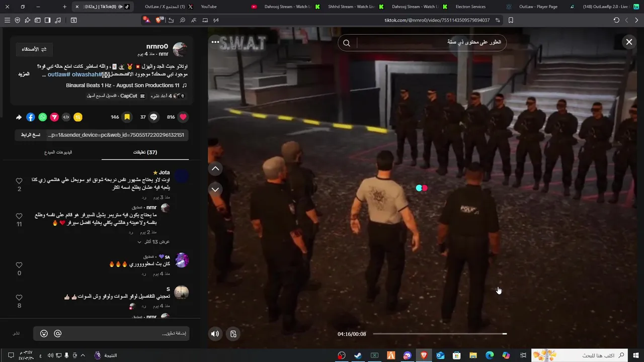
Task: Click the red send-to-friends share icon
Action: point(54,117)
